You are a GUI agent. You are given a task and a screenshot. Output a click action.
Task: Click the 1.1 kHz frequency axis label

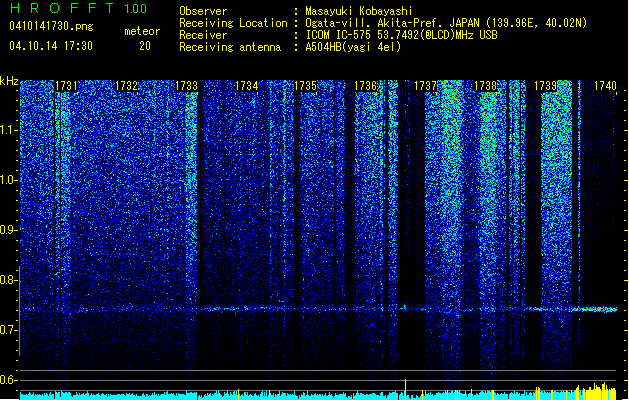pyautogui.click(x=8, y=130)
